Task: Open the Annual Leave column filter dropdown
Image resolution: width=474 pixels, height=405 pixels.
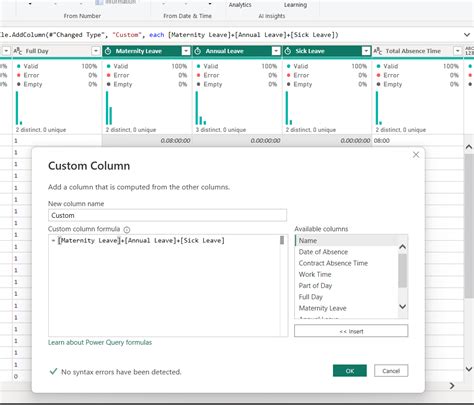Action: pyautogui.click(x=276, y=51)
